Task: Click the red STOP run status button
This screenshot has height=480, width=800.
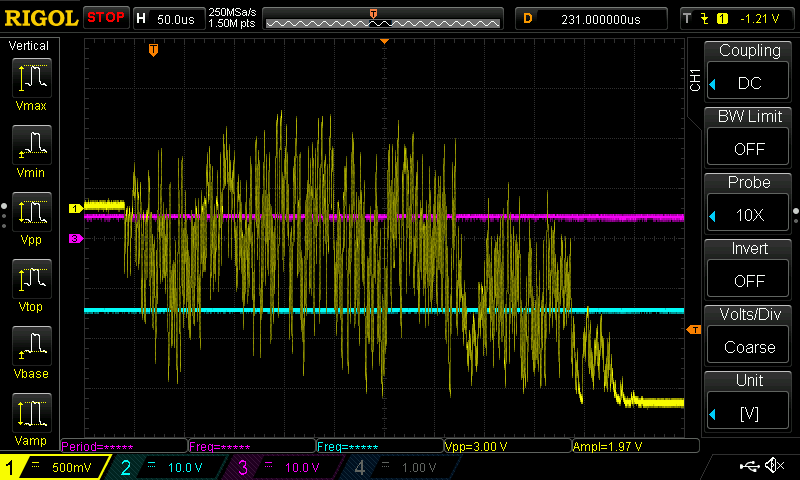Action: point(106,18)
